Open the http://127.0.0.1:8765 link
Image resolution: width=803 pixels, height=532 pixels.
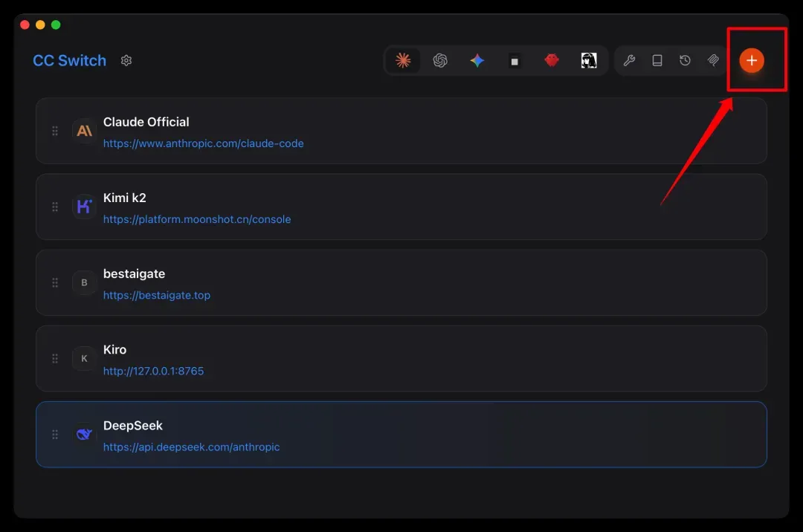pyautogui.click(x=154, y=371)
